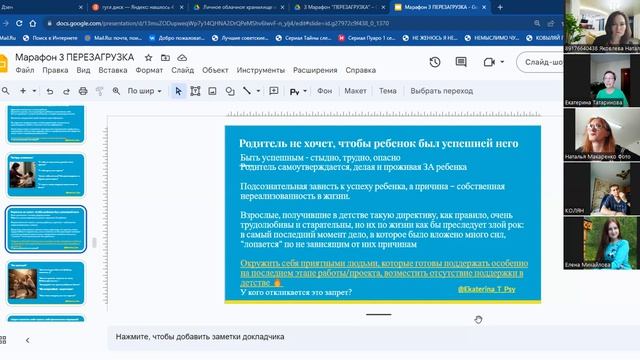The image size is (640, 360).
Task: Start a video call with the camera icon
Action: tap(489, 62)
